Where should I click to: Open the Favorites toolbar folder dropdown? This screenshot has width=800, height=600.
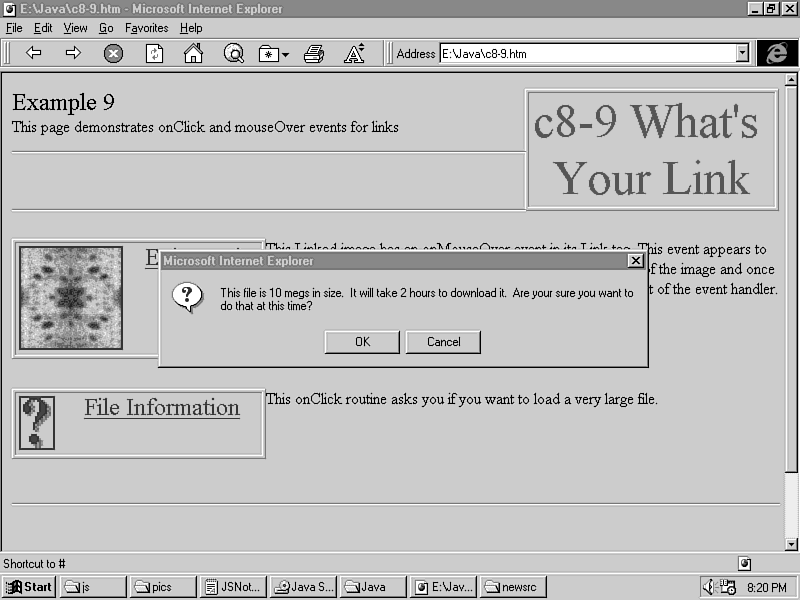click(x=273, y=54)
